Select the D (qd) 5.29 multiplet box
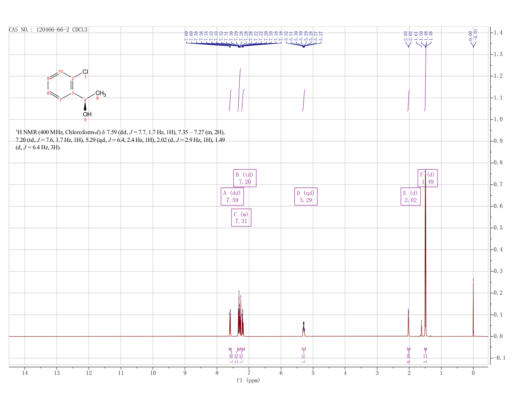The height and width of the screenshot is (411, 532). click(306, 196)
